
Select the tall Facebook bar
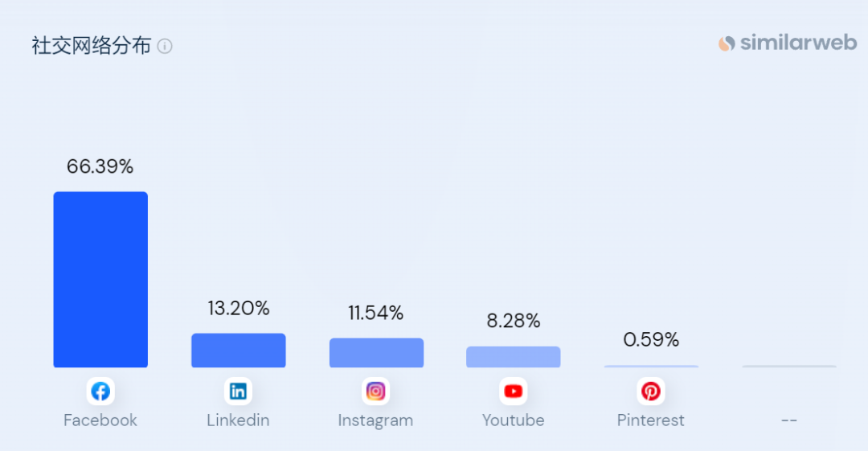point(100,280)
